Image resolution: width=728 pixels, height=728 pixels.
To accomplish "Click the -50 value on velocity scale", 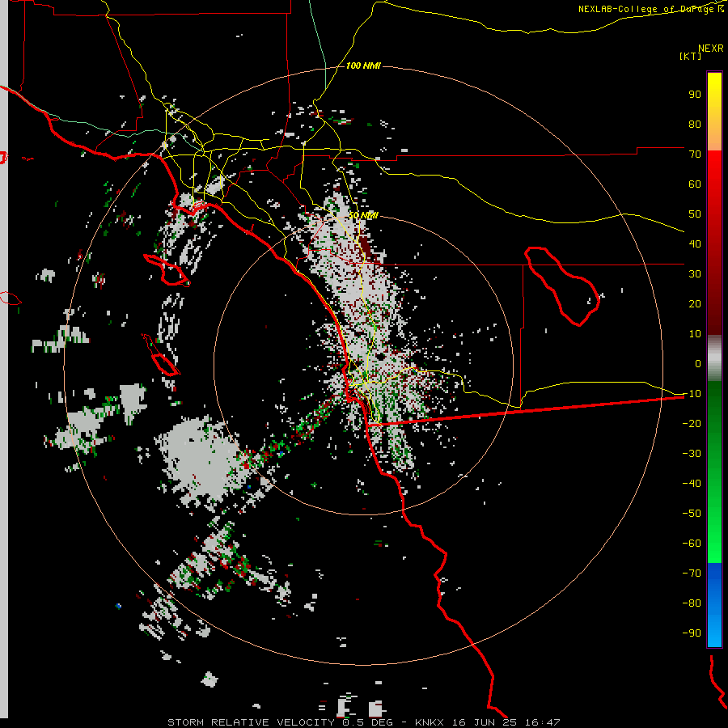I will click(692, 514).
